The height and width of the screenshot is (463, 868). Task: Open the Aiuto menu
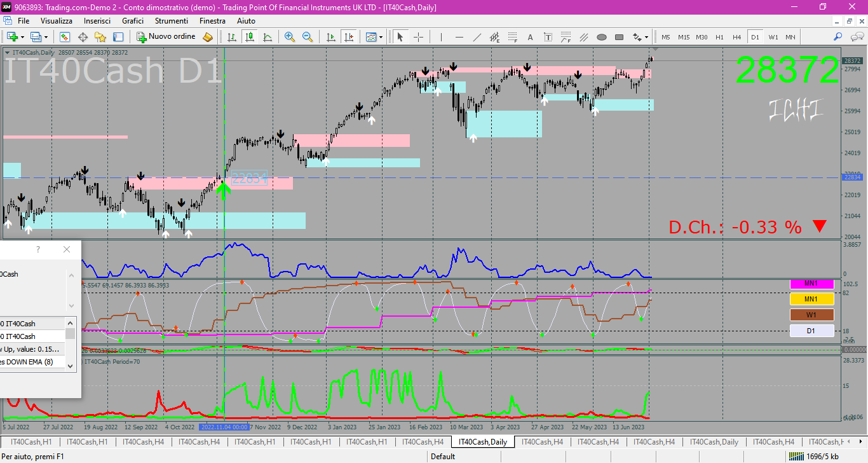tap(246, 21)
